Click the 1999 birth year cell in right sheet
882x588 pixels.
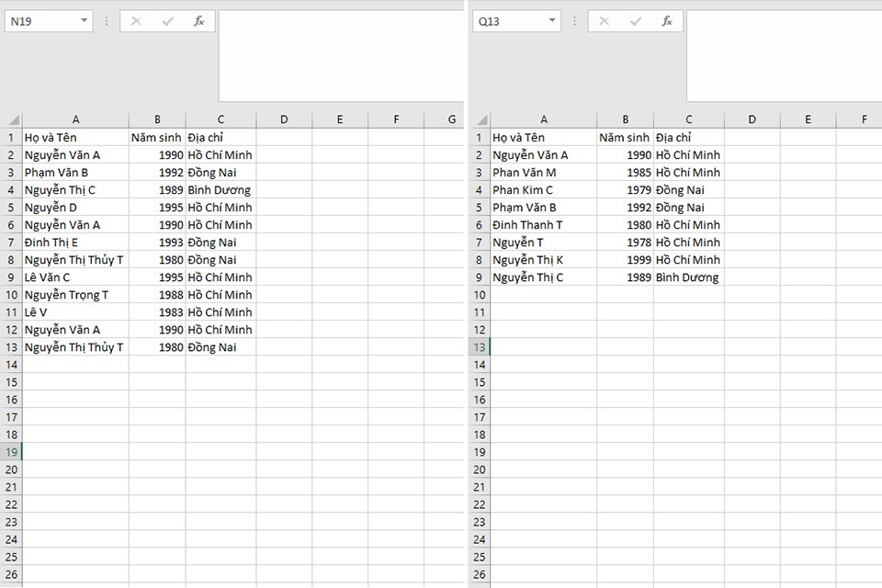coord(625,259)
